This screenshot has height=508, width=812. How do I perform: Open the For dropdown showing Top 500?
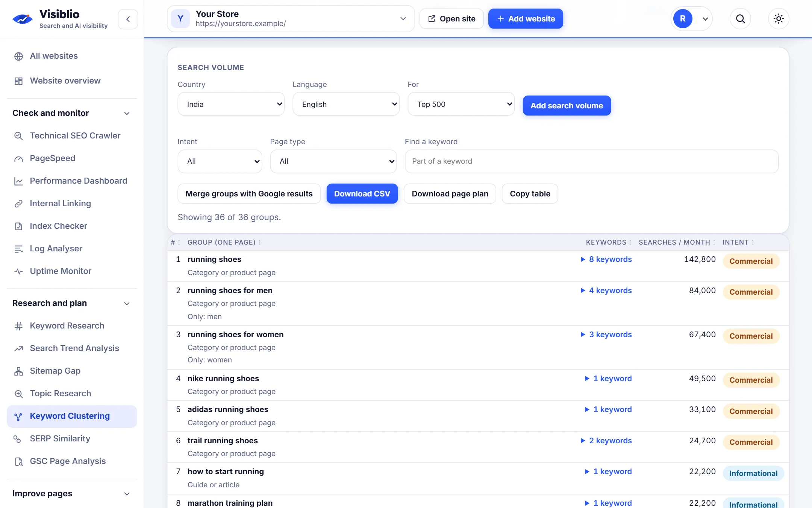point(461,104)
